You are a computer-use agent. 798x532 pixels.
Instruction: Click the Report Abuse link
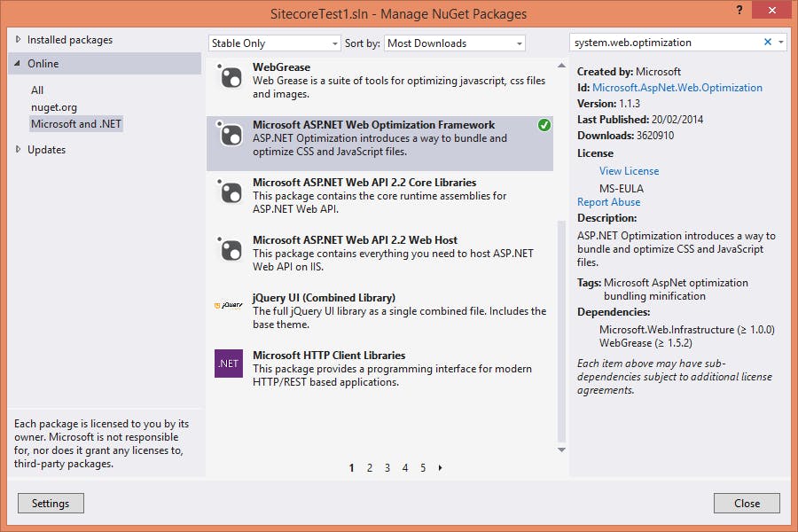608,202
